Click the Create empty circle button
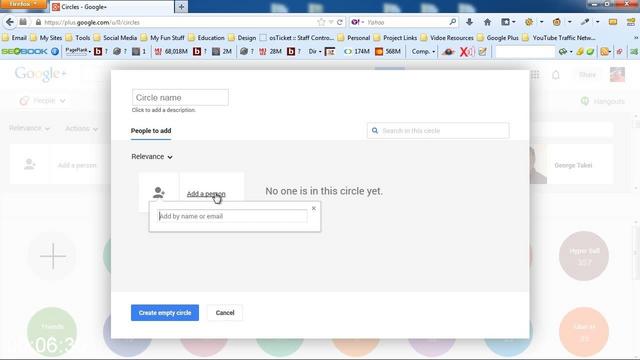This screenshot has height=360, width=640. [x=165, y=313]
